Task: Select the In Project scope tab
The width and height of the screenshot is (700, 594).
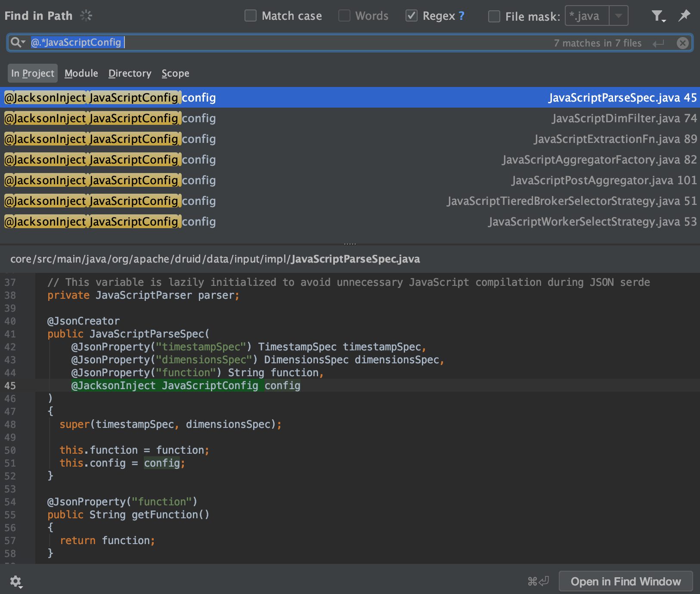Action: click(33, 73)
